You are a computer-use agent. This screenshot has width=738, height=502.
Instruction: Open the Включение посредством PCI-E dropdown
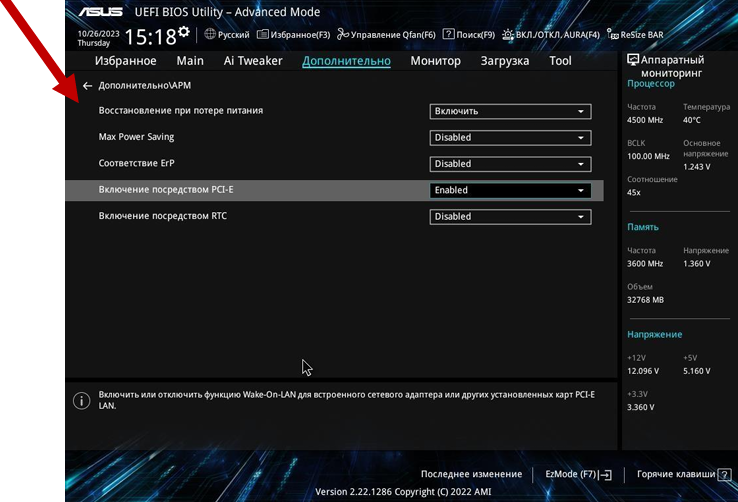coord(510,191)
